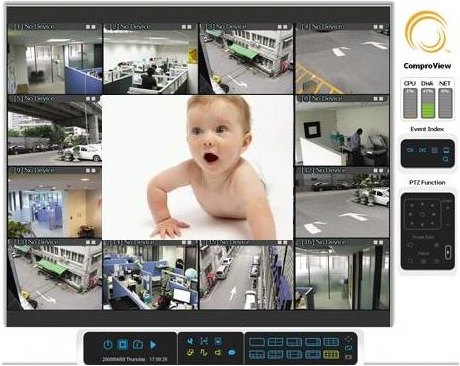Click the yellow waveform icon
The height and width of the screenshot is (366, 460).
204,352
